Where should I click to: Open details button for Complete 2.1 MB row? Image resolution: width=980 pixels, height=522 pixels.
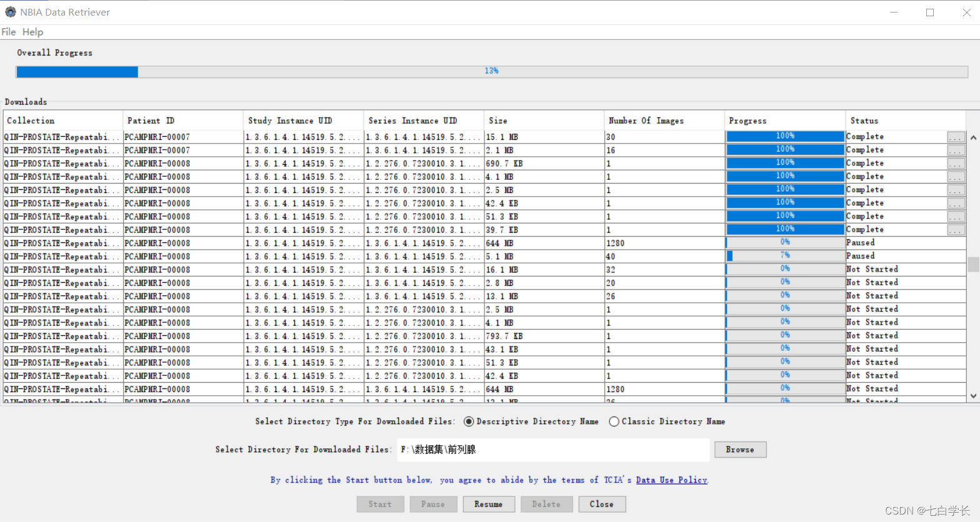(x=956, y=150)
